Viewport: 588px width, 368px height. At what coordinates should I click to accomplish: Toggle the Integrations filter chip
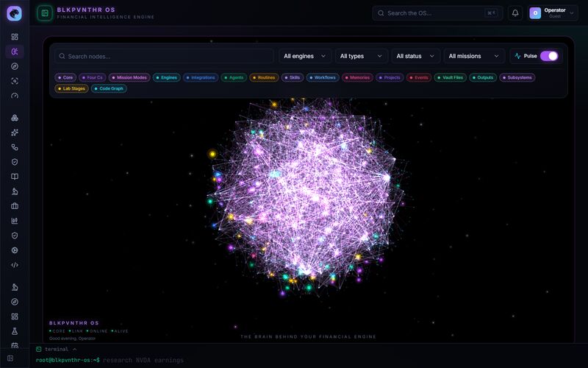[201, 78]
